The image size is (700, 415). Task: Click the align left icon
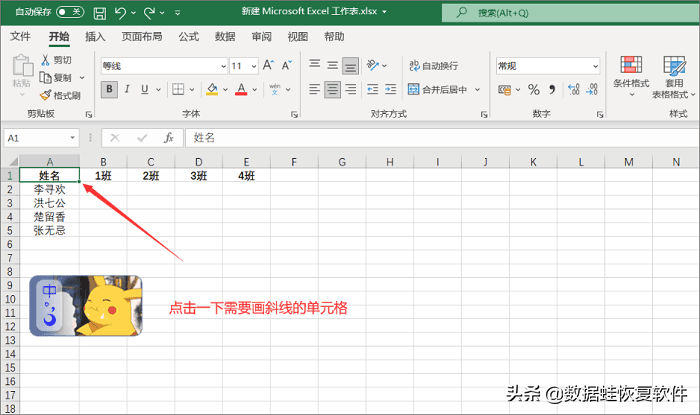point(314,89)
